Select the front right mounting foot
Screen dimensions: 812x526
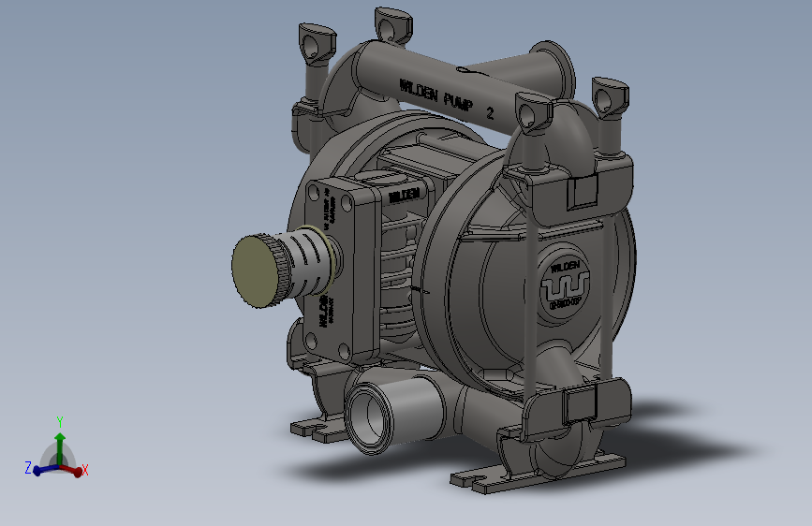click(539, 473)
